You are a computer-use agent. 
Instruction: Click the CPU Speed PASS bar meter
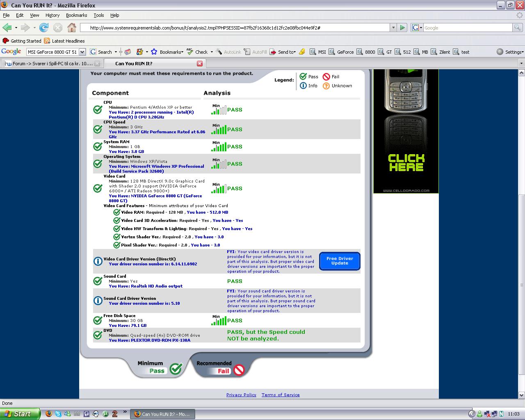(x=219, y=129)
